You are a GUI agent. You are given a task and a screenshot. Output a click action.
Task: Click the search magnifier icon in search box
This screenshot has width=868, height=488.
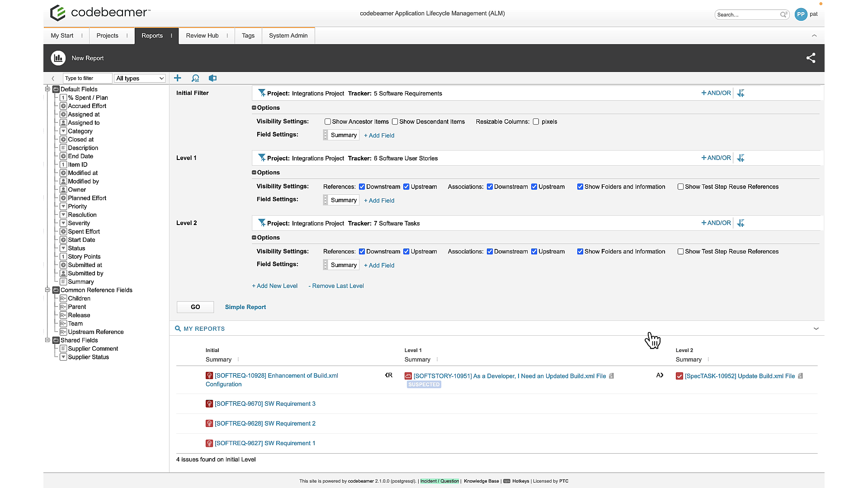coord(783,14)
